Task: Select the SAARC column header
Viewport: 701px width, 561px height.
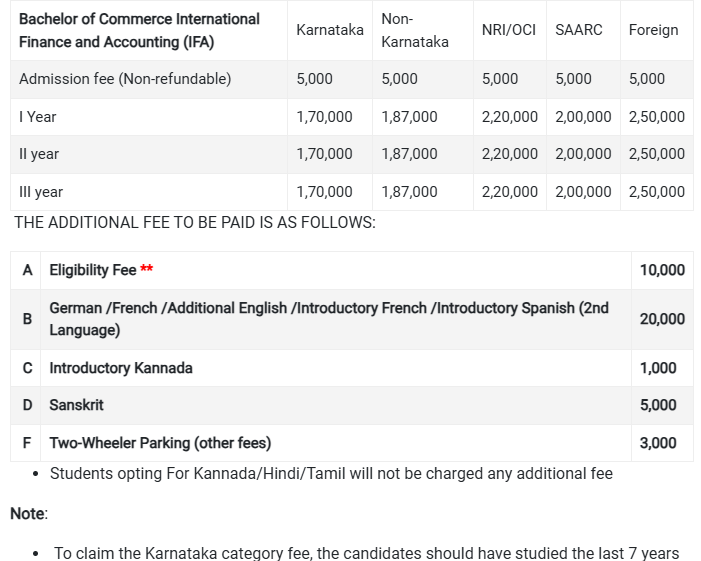Action: pyautogui.click(x=579, y=30)
